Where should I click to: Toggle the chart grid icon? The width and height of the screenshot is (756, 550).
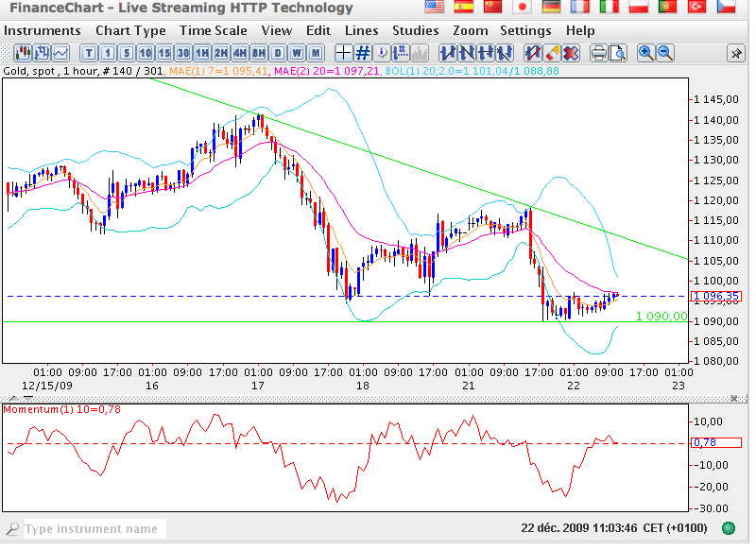click(363, 52)
